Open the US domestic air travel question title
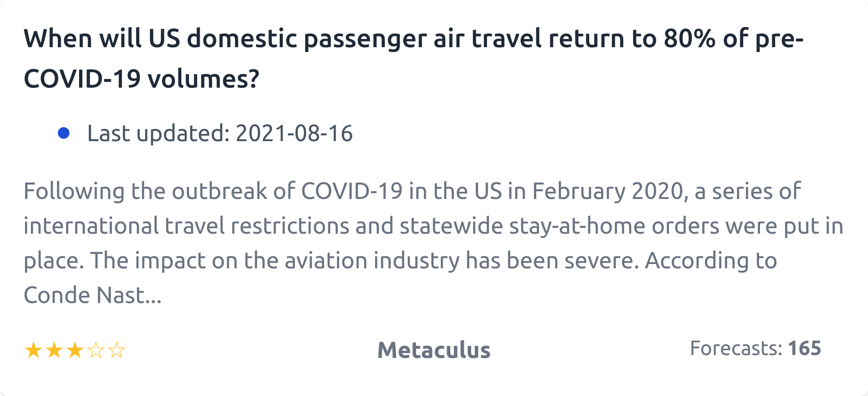 [x=413, y=39]
